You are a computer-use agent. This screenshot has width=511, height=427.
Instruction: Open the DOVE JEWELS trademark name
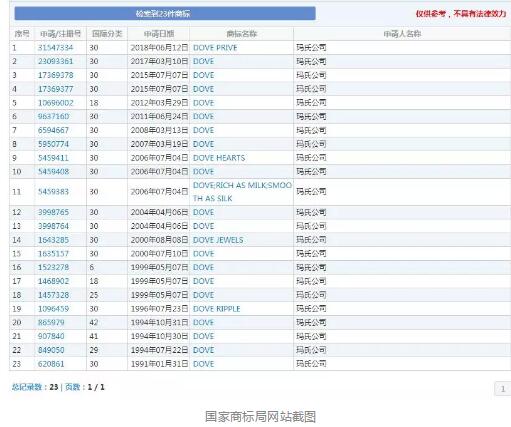[x=218, y=240]
